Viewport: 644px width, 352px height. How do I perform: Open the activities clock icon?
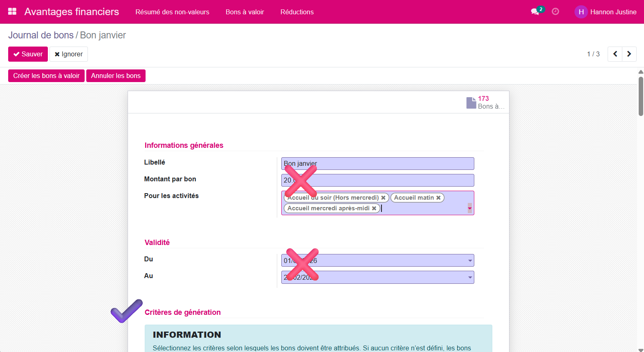tap(555, 11)
